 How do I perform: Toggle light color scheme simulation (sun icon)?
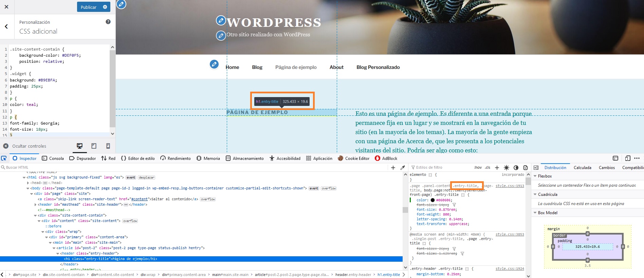tap(507, 167)
